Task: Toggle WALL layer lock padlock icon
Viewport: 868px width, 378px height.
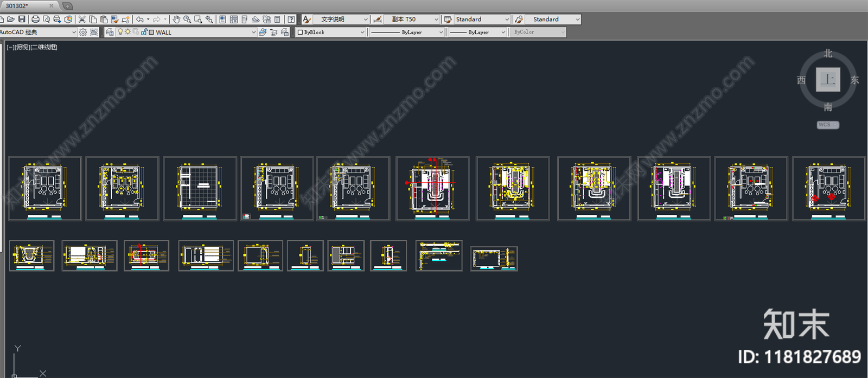Action: point(144,32)
